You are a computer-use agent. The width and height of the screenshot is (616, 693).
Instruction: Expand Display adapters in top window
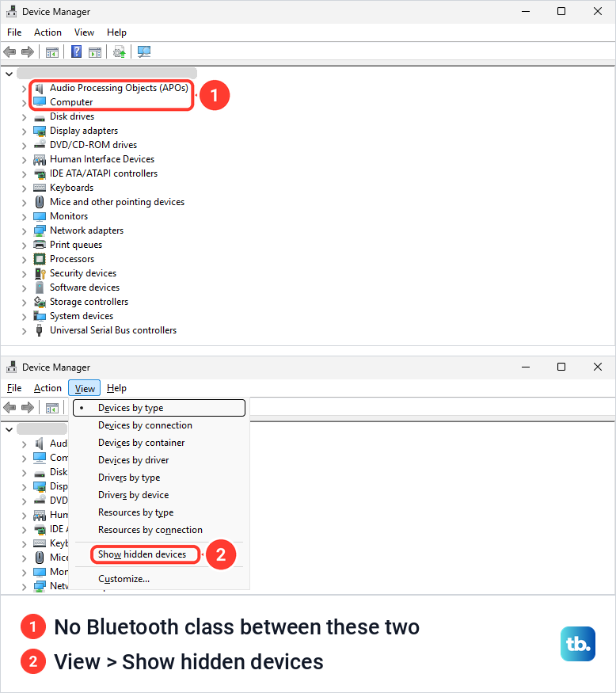click(25, 131)
